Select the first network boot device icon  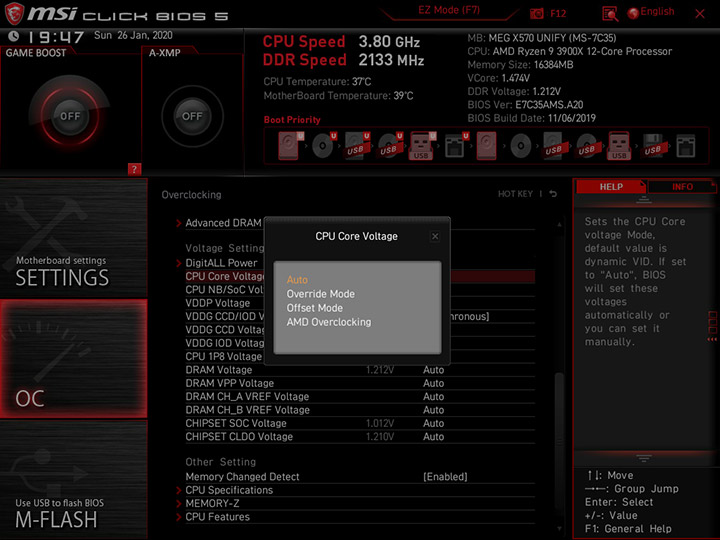455,146
